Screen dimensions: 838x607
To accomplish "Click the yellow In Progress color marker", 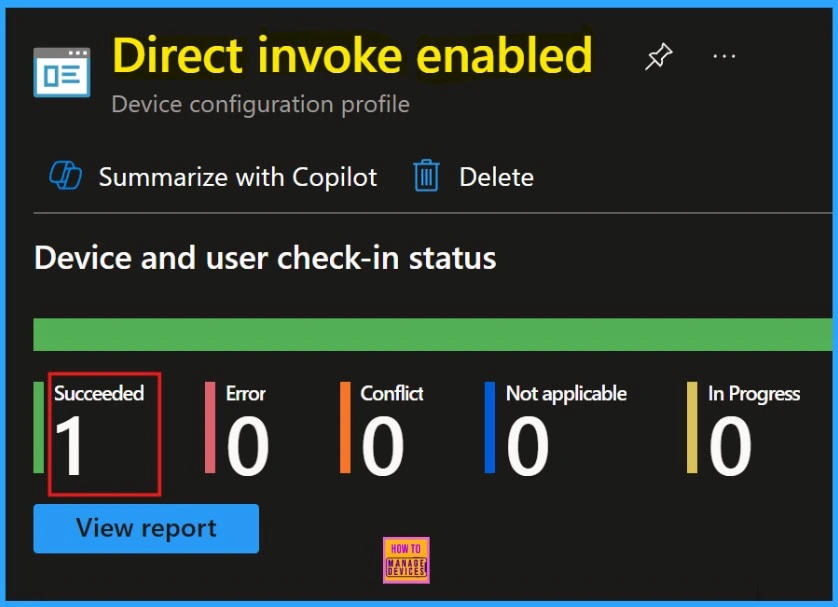I will tap(692, 427).
